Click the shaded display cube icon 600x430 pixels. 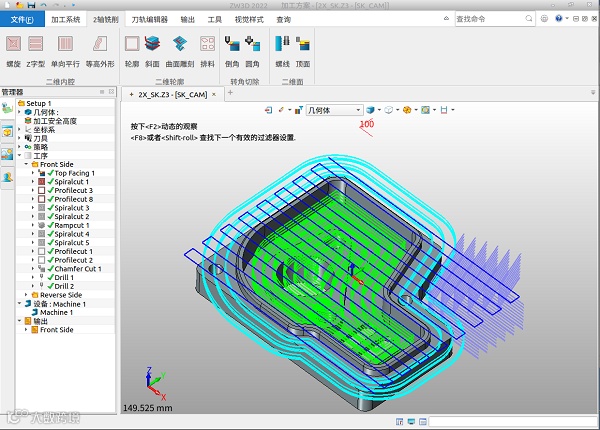click(x=370, y=110)
